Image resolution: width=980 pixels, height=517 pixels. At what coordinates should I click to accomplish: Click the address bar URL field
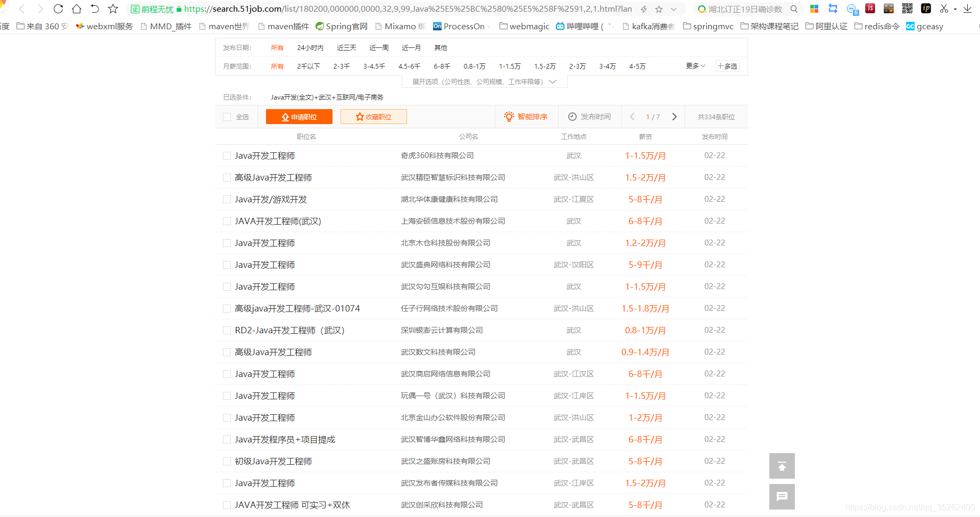(x=408, y=9)
